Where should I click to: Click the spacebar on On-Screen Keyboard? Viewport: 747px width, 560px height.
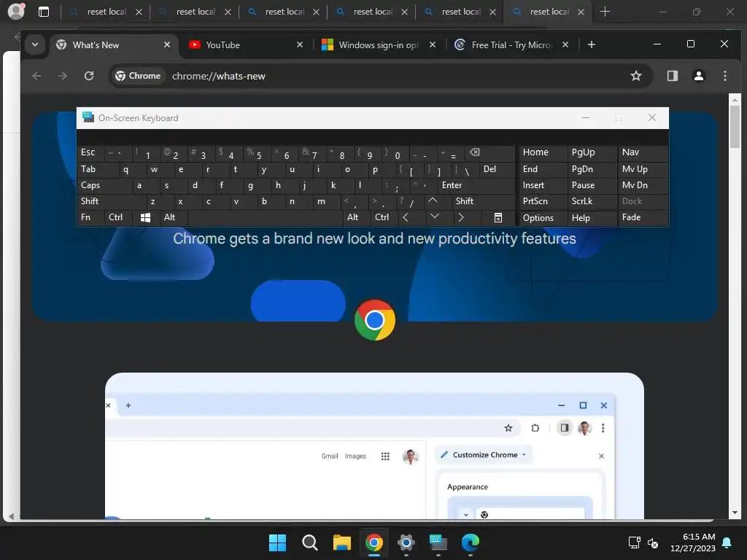266,217
